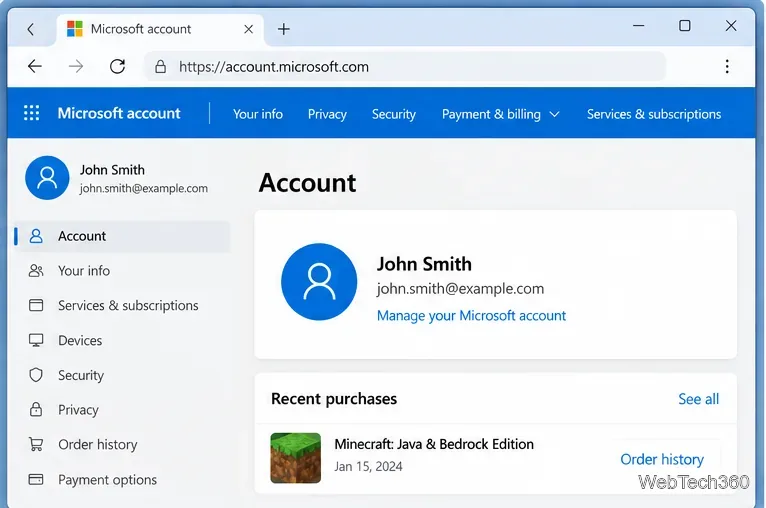Click the browser forward arrow button
This screenshot has height=508, width=766.
click(x=76, y=66)
